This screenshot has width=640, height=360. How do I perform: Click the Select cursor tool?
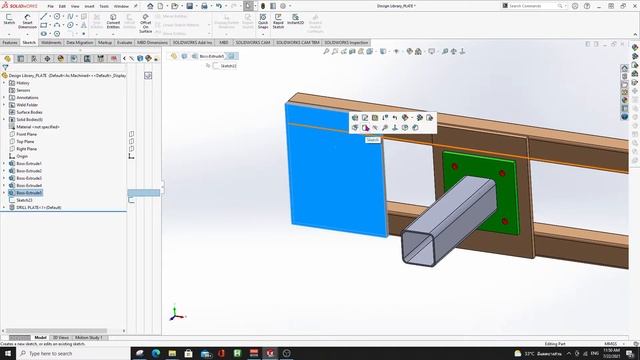pyautogui.click(x=248, y=6)
